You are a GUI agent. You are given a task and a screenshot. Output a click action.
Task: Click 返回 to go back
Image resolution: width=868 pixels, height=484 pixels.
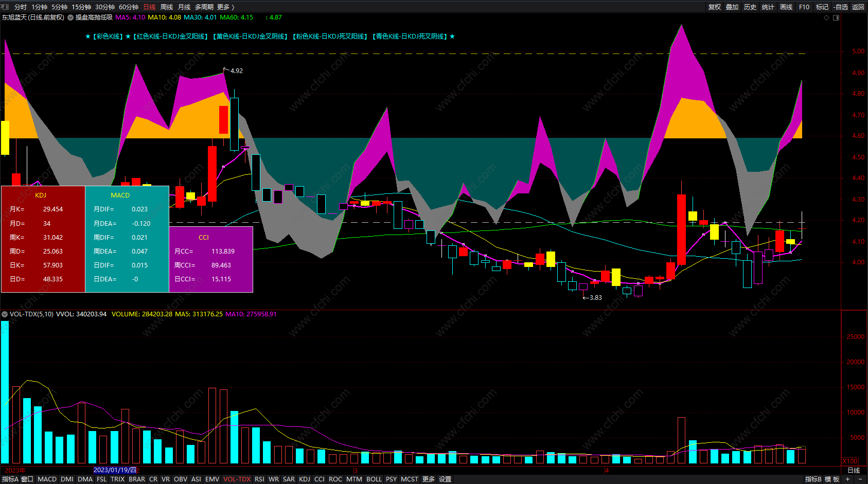[x=858, y=7]
